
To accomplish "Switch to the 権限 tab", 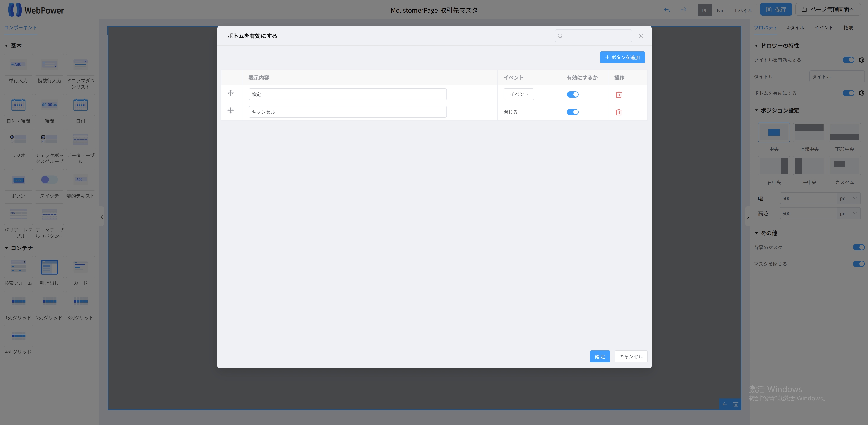I will tap(848, 28).
